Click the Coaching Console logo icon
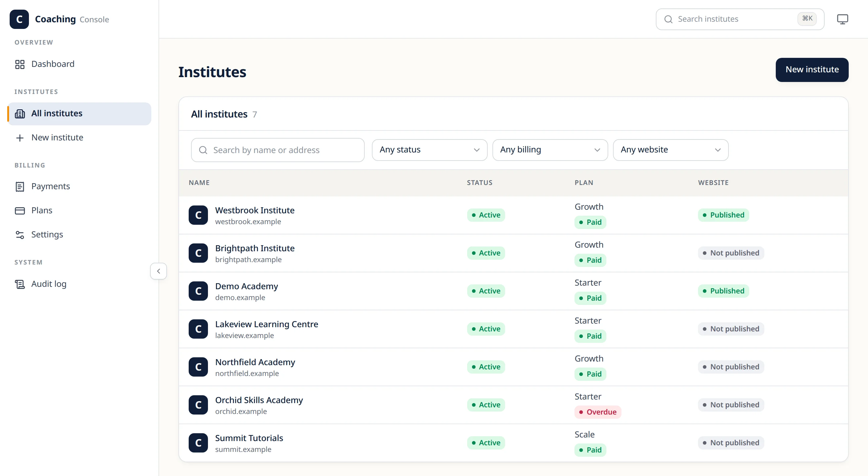Image resolution: width=868 pixels, height=476 pixels. tap(19, 19)
